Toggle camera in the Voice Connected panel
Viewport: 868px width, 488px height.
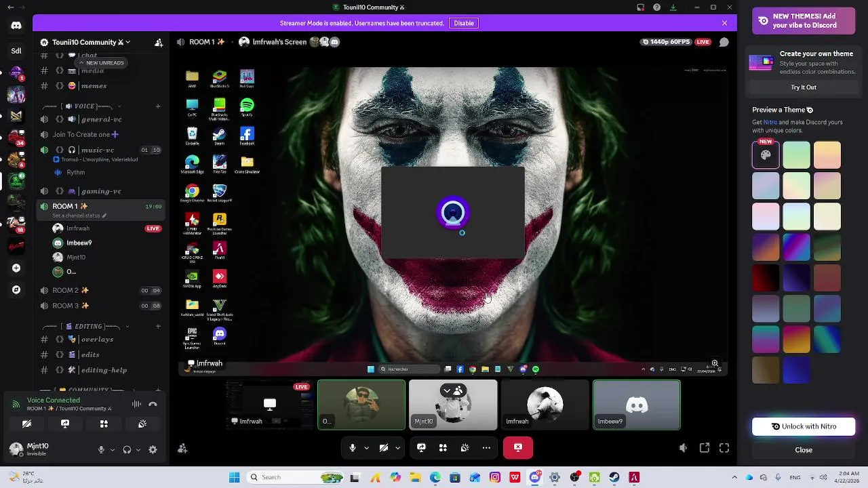coord(26,424)
